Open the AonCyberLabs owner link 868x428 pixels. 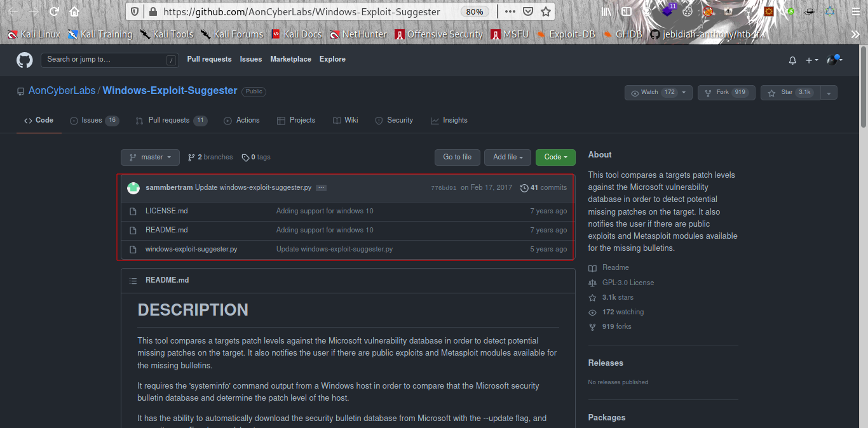(x=62, y=91)
